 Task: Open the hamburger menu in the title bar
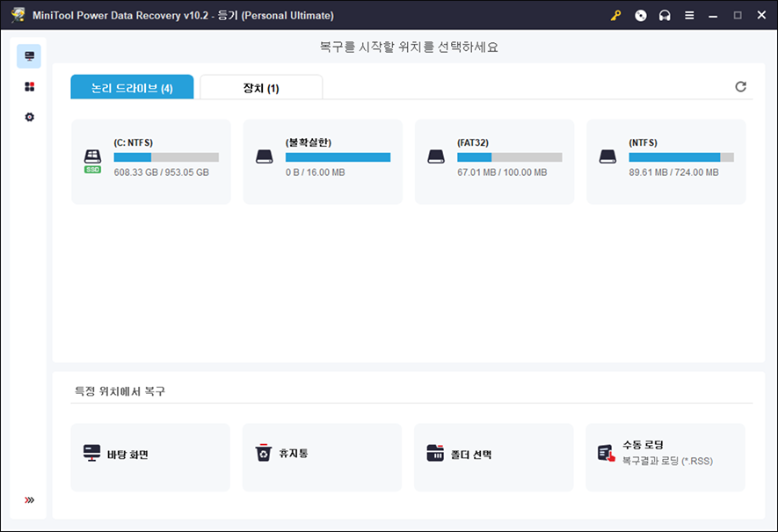(x=689, y=15)
